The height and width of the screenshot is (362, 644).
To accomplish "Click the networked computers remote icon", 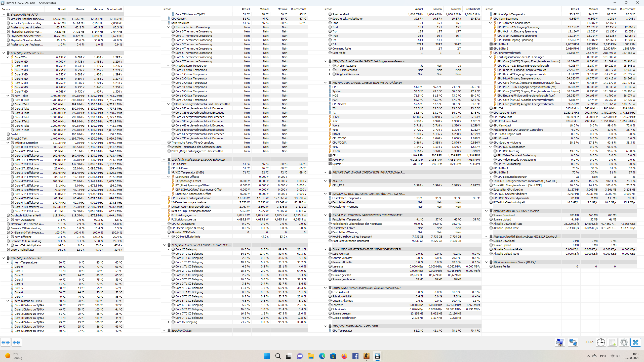I will coord(573,342).
